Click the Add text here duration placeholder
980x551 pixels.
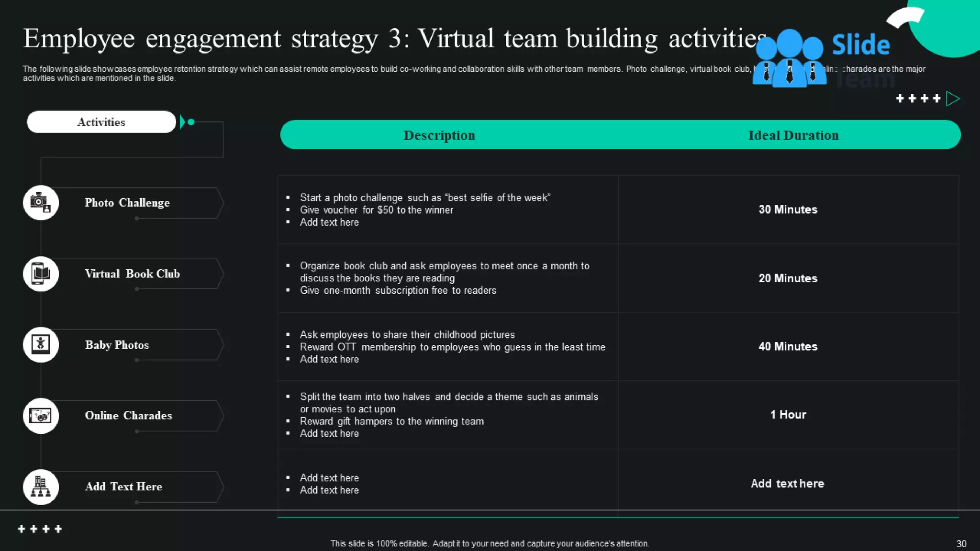click(x=787, y=484)
